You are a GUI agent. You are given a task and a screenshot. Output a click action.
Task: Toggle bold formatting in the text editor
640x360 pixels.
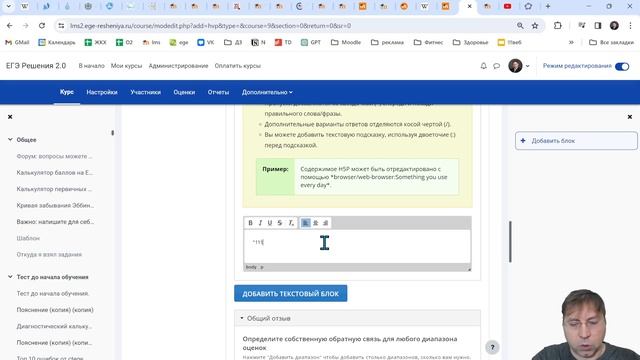[x=250, y=223]
